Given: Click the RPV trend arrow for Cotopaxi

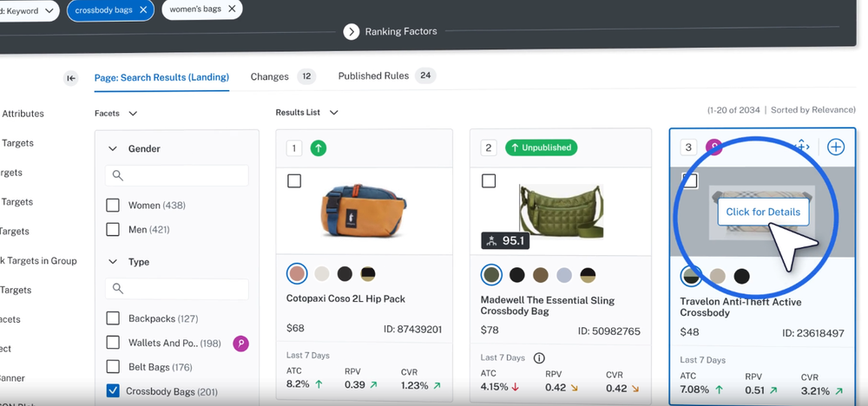Looking at the screenshot, I should 373,384.
